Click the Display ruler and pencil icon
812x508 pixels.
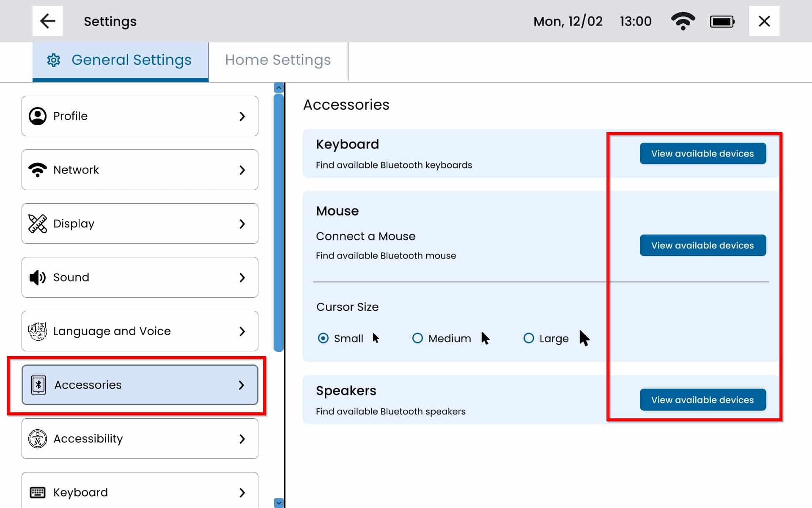(38, 224)
